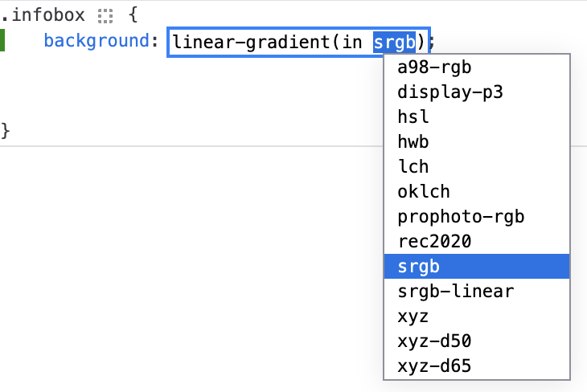Screen dimensions: 587x392
Task: Select oklch in the autocomplete dropdown
Action: coord(424,192)
